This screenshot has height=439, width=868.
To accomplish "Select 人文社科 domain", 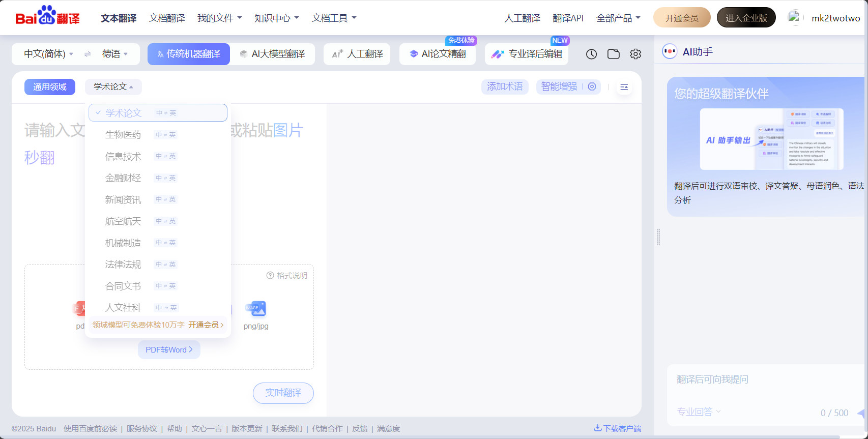I will tap(158, 307).
